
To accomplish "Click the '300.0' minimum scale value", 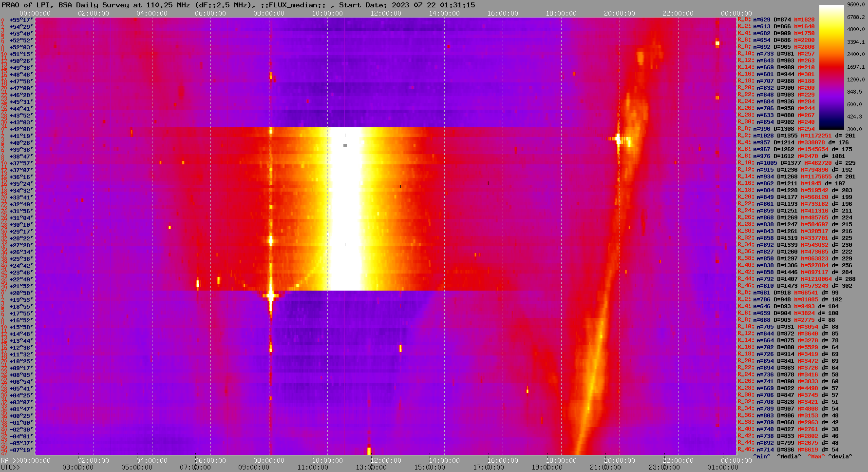I will (854, 129).
